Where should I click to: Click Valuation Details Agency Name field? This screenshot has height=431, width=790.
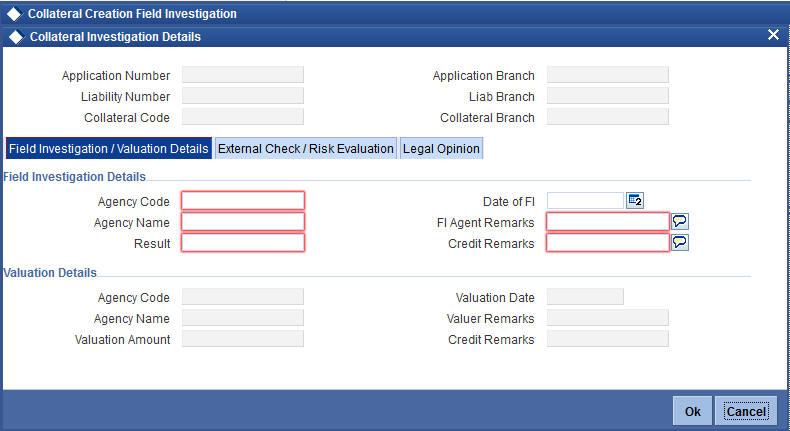coord(243,318)
